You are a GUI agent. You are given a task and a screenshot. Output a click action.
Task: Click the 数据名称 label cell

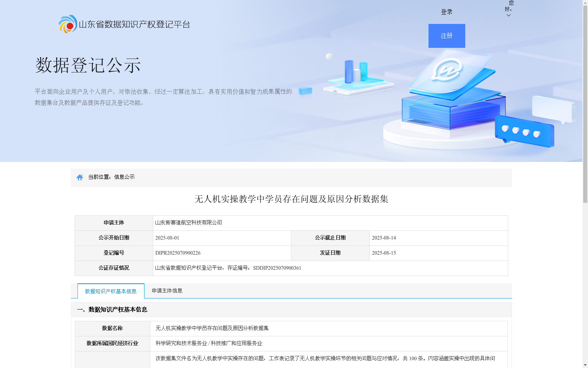click(112, 329)
